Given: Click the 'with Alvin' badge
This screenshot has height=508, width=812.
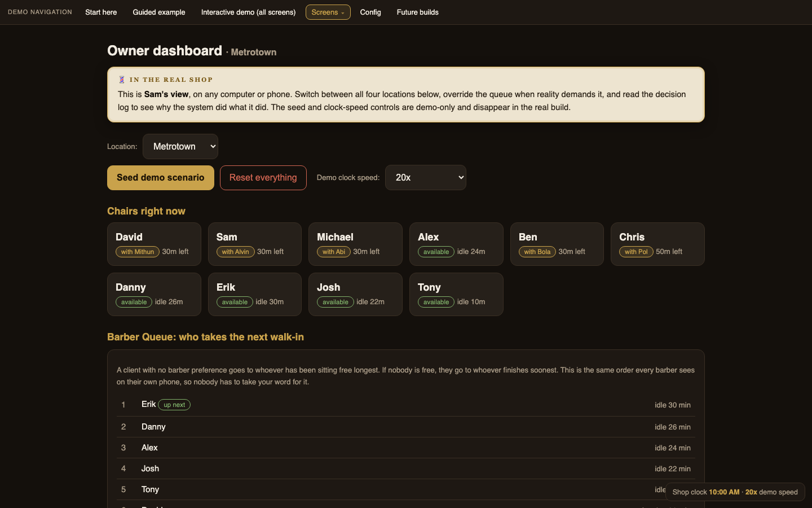Looking at the screenshot, I should [x=235, y=252].
